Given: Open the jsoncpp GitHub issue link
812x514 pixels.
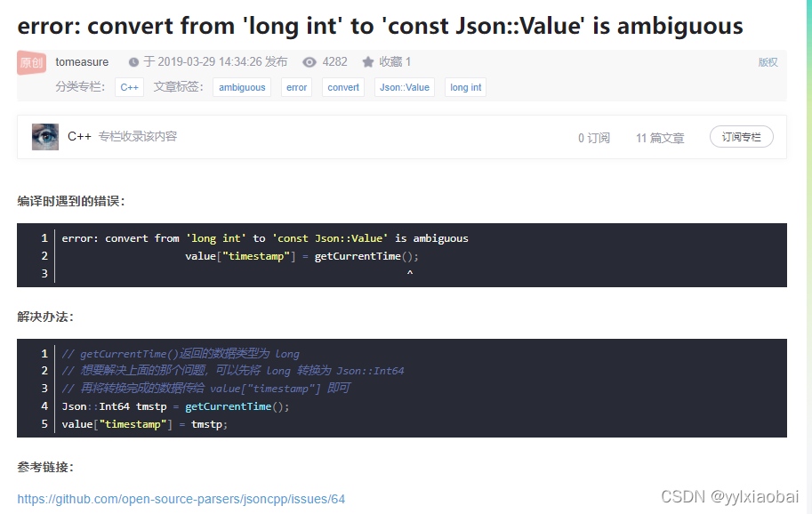Looking at the screenshot, I should [181, 499].
